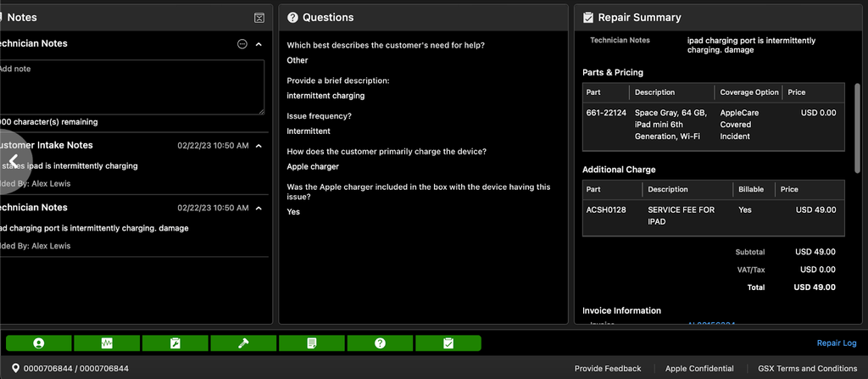
Task: Click the location pin icon
Action: (15, 369)
